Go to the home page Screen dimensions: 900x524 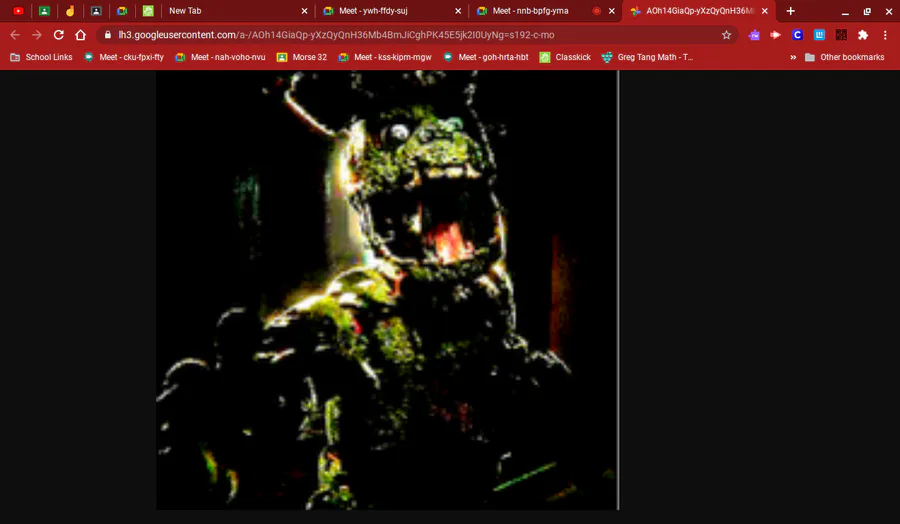tap(80, 35)
